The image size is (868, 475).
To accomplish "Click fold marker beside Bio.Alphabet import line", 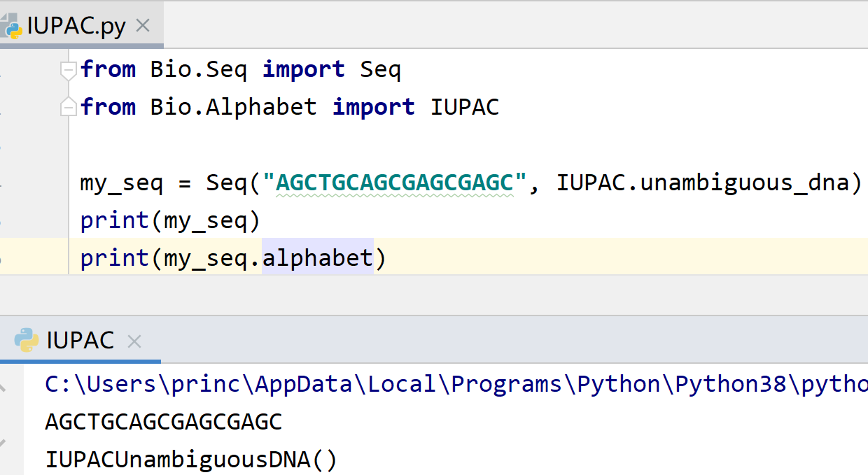I will tap(68, 106).
